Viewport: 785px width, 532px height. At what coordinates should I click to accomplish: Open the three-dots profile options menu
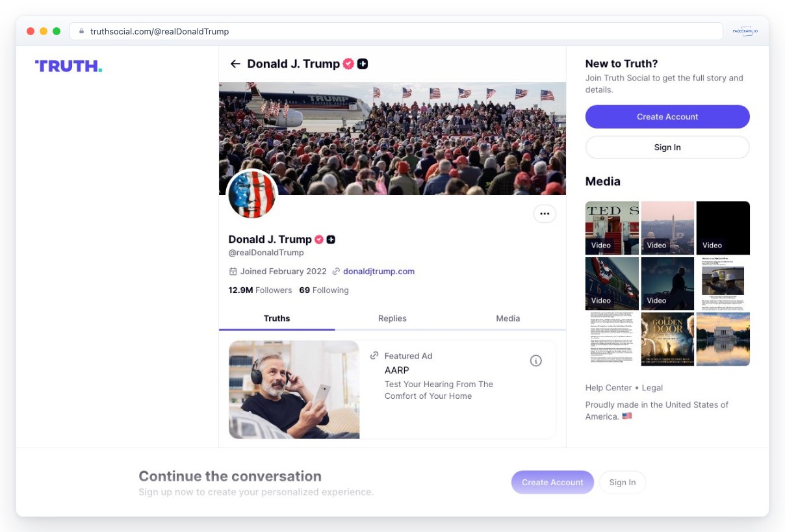(545, 214)
